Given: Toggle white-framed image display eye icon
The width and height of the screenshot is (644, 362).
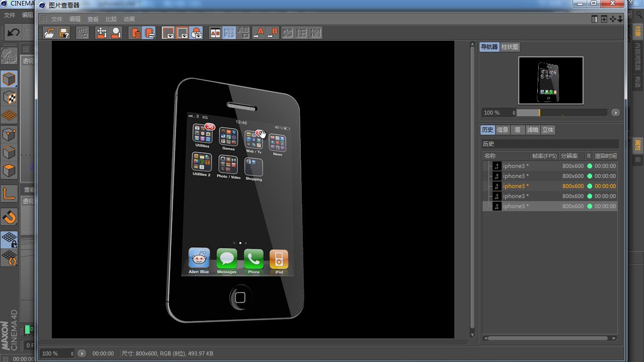Looking at the screenshot, I should pos(168,33).
